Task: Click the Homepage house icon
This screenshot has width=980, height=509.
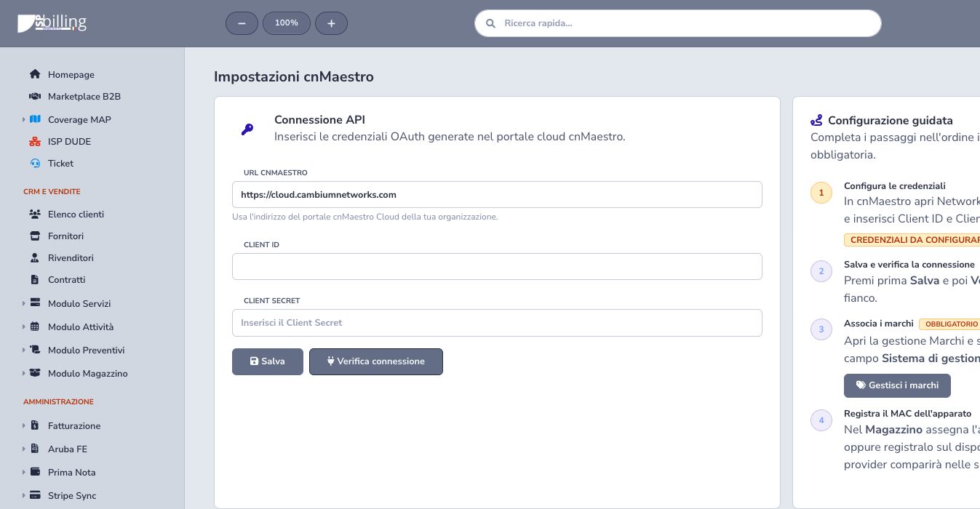Action: 34,74
